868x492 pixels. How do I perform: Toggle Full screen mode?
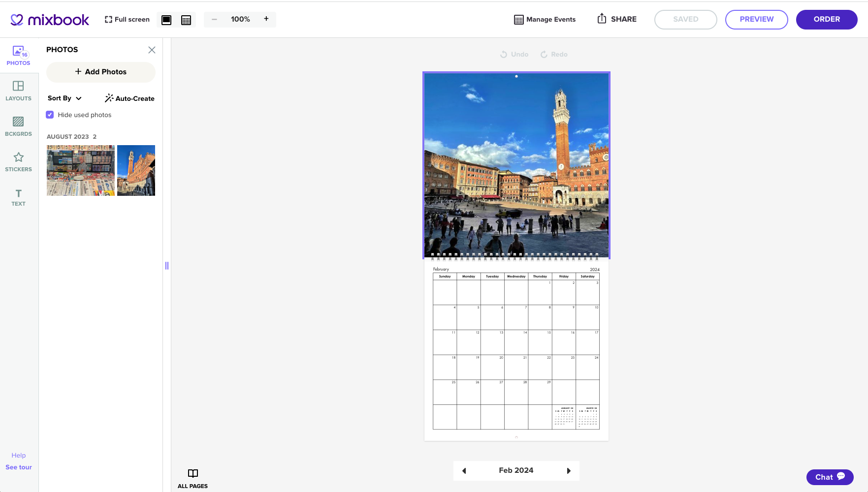[127, 20]
